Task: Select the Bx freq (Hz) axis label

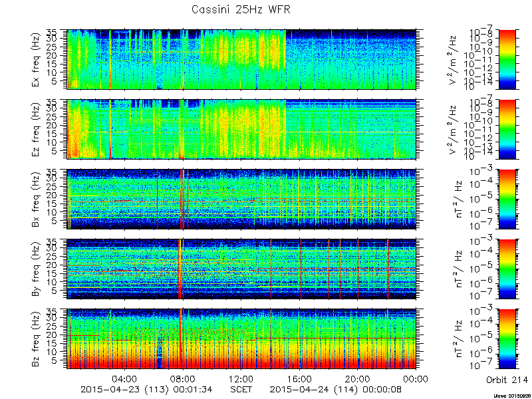Action: point(37,199)
